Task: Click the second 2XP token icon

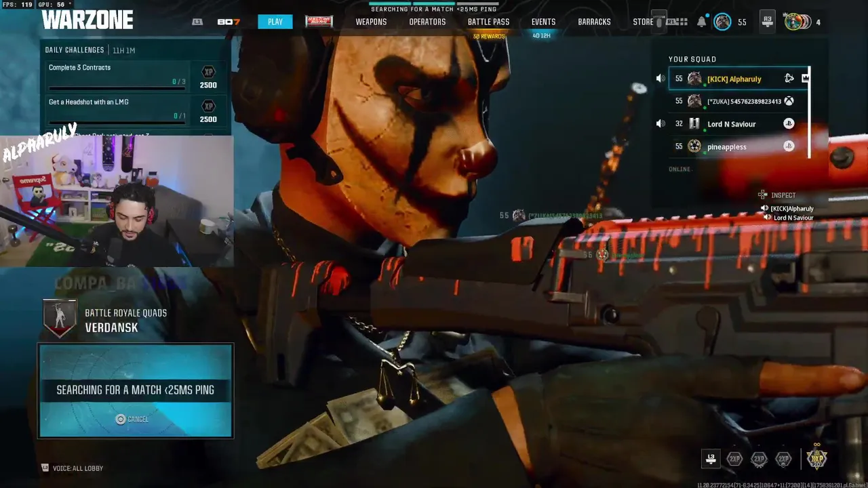Action: [759, 460]
